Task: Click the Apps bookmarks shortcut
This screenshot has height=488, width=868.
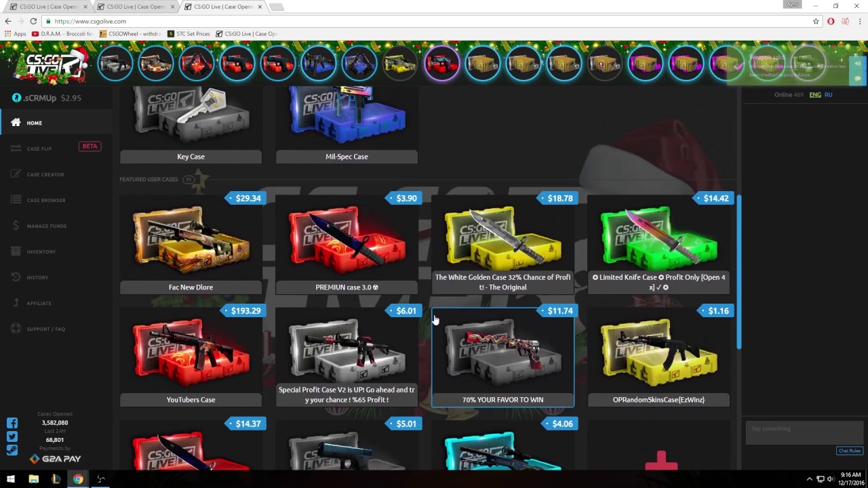Action: pyautogui.click(x=15, y=33)
